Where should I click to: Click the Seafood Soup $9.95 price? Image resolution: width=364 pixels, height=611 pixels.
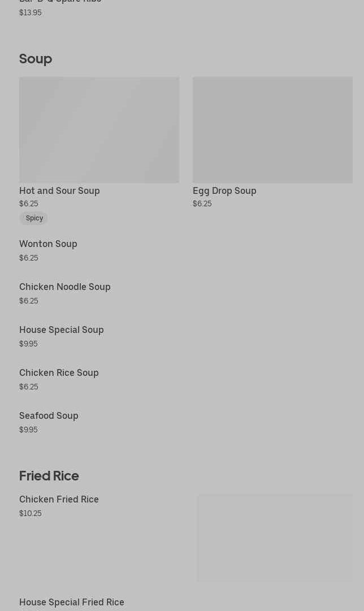pyautogui.click(x=28, y=430)
